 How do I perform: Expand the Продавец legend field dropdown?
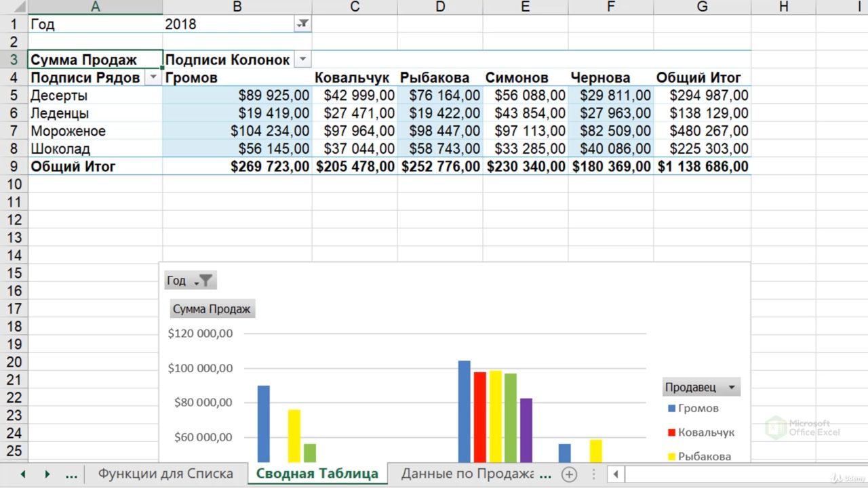[x=731, y=388]
